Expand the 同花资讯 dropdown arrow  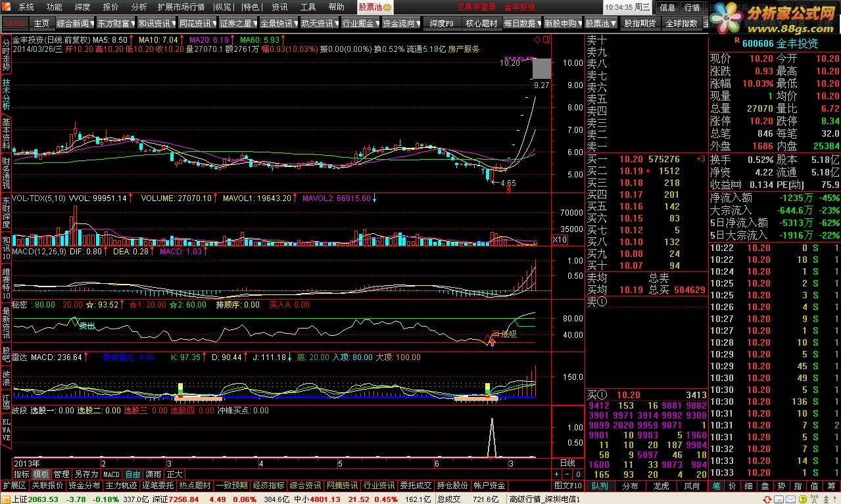coord(215,23)
